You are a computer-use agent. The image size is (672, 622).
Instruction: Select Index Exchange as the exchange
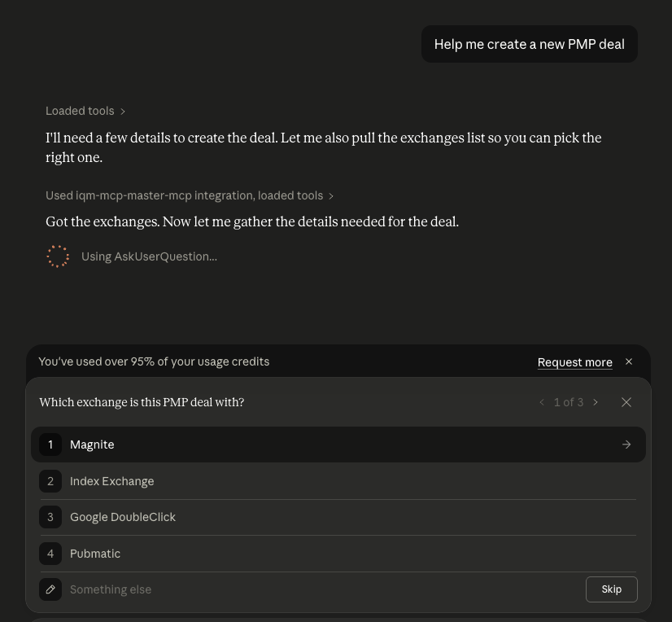[338, 481]
